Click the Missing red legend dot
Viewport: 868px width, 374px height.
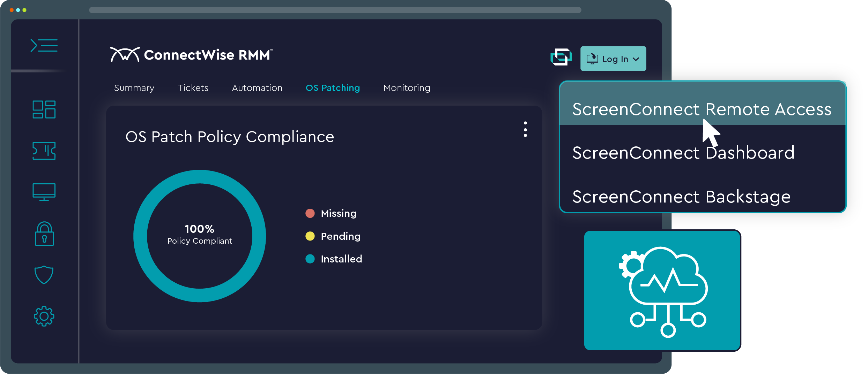310,213
